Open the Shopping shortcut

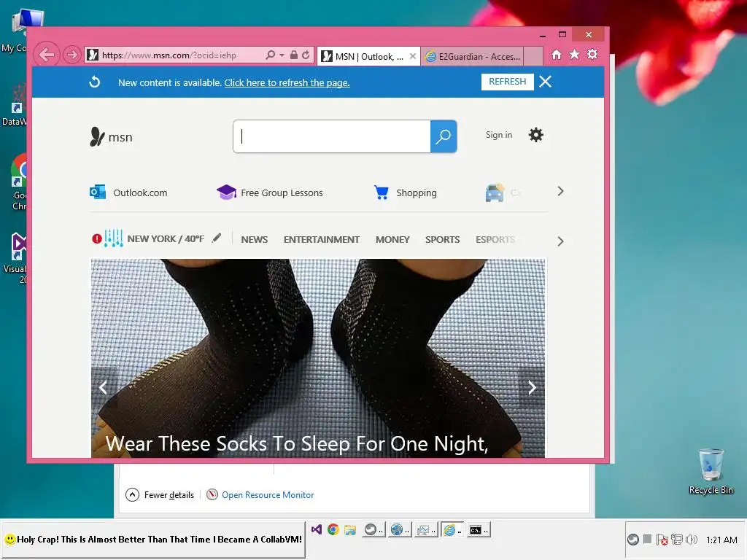pos(405,192)
